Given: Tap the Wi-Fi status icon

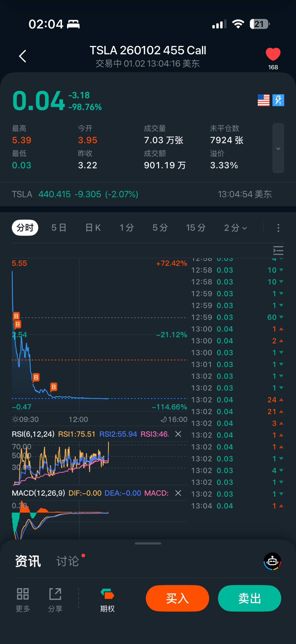Looking at the screenshot, I should click(x=238, y=24).
